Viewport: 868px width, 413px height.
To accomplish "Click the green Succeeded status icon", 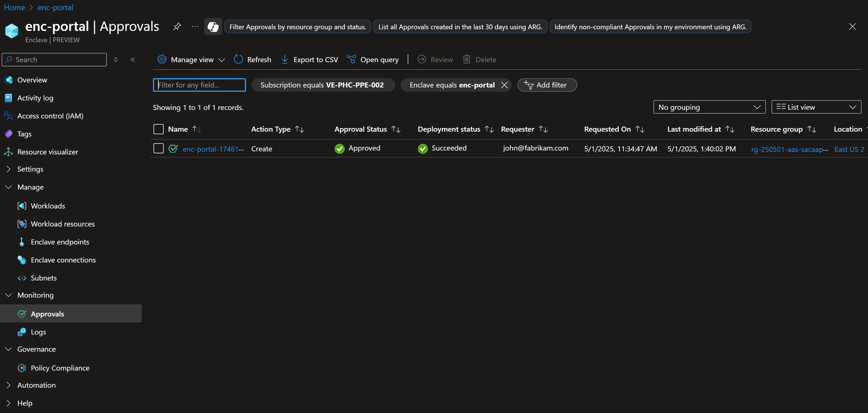I will [423, 149].
